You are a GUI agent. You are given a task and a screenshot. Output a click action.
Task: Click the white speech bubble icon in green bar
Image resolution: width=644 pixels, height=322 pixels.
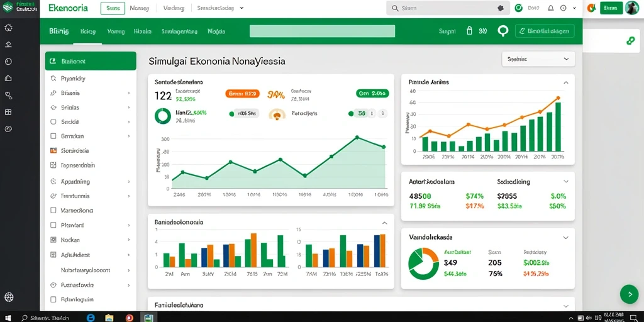502,31
